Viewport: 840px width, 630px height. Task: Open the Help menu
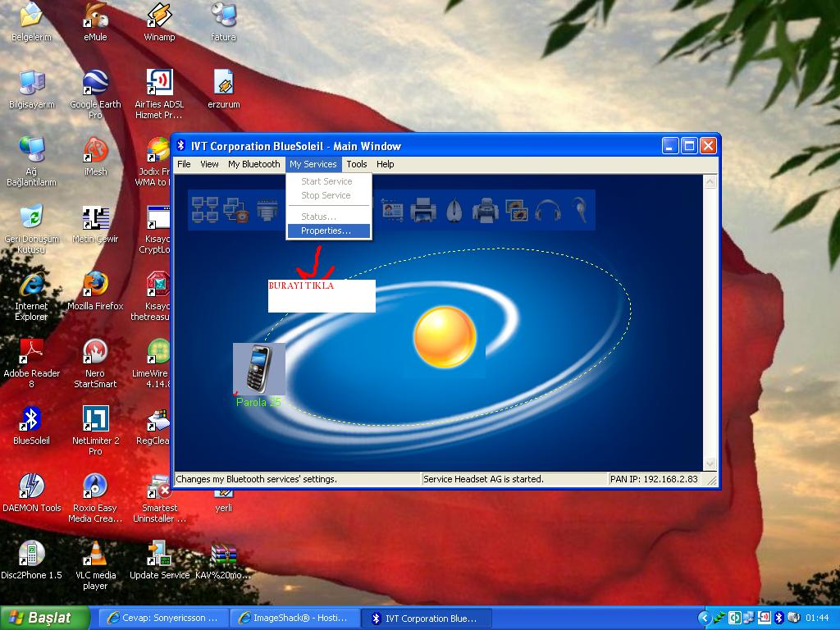point(386,164)
